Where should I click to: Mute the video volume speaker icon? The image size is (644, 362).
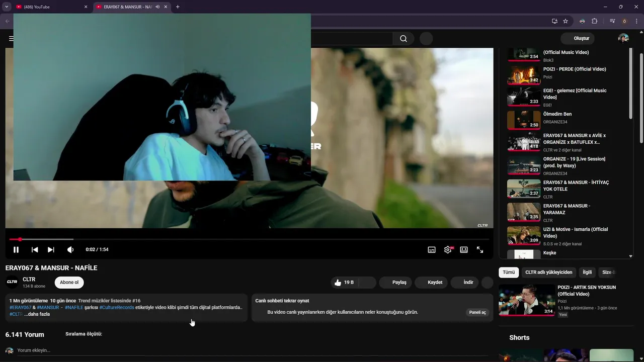70,249
